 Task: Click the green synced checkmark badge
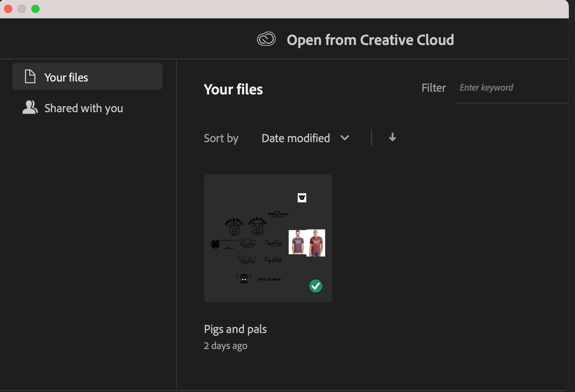[316, 286]
